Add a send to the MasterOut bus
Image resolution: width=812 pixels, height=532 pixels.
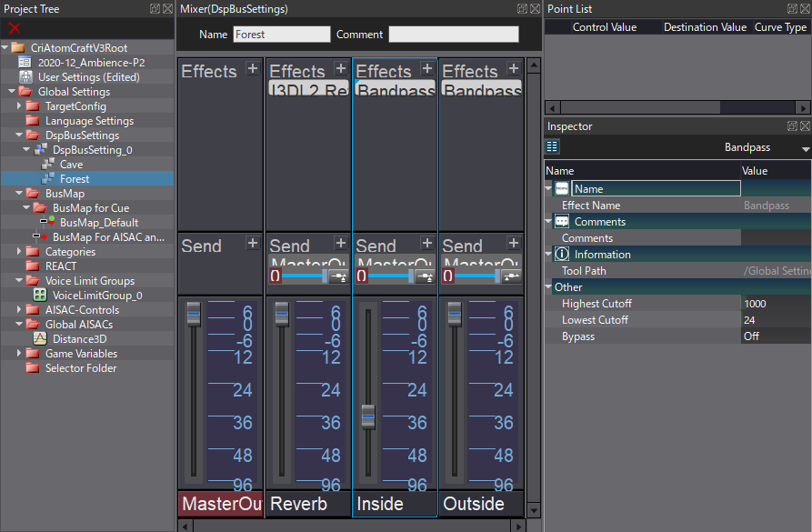(x=253, y=243)
